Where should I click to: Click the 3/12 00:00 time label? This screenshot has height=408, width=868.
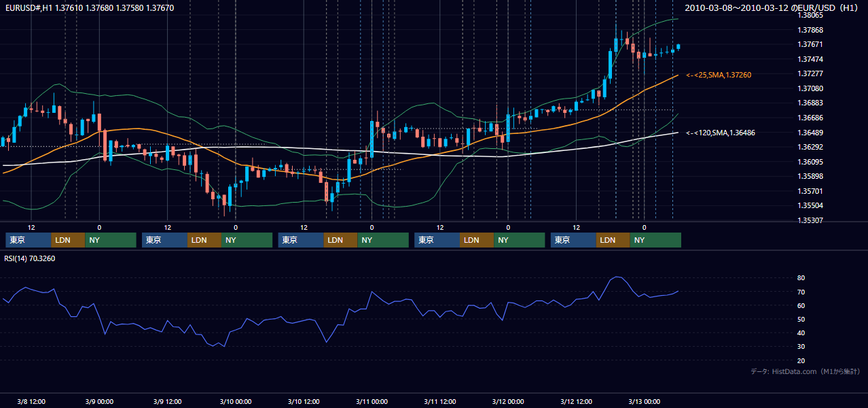508,401
